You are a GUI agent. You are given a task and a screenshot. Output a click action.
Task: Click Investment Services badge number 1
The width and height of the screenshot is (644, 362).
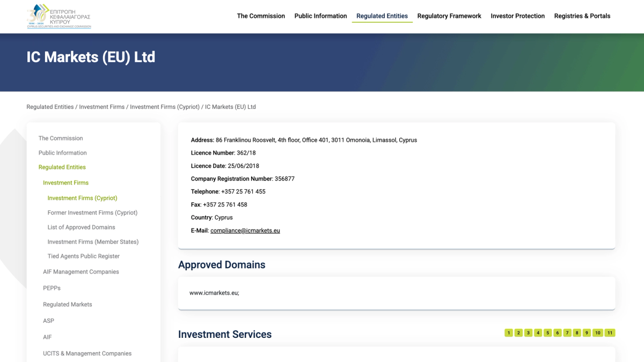(x=509, y=333)
